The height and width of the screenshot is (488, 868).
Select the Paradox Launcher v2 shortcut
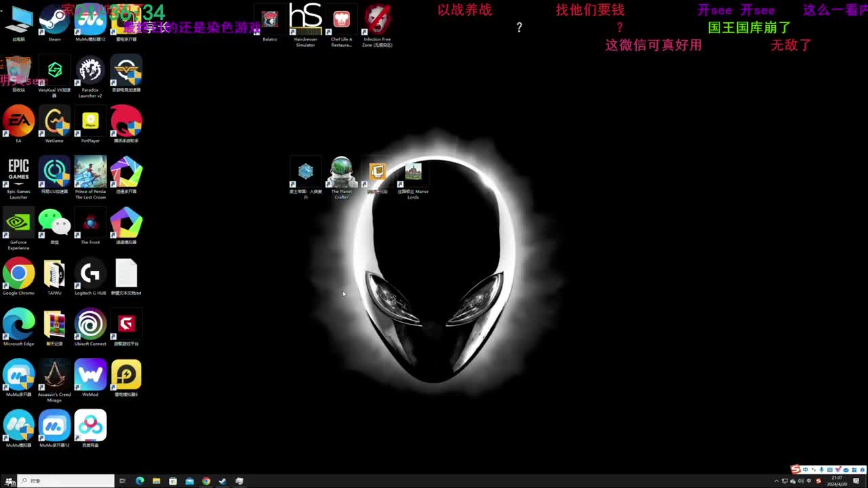(90, 77)
